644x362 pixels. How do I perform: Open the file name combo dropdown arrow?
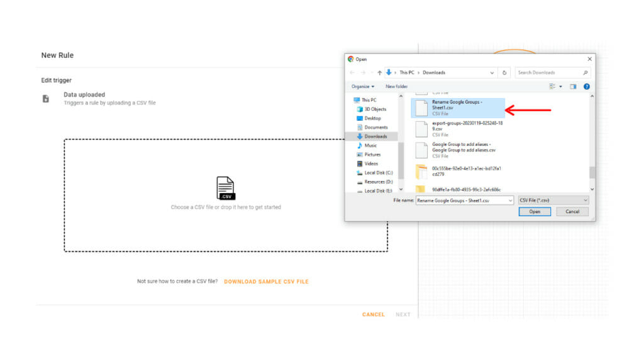click(x=511, y=200)
